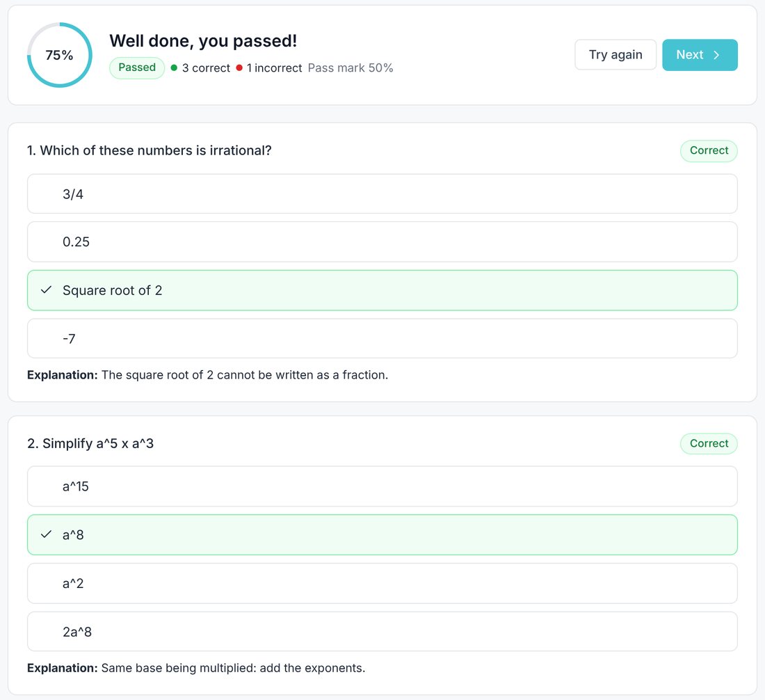Click checkmark icon on a^8 answer
The image size is (765, 700).
click(x=46, y=534)
